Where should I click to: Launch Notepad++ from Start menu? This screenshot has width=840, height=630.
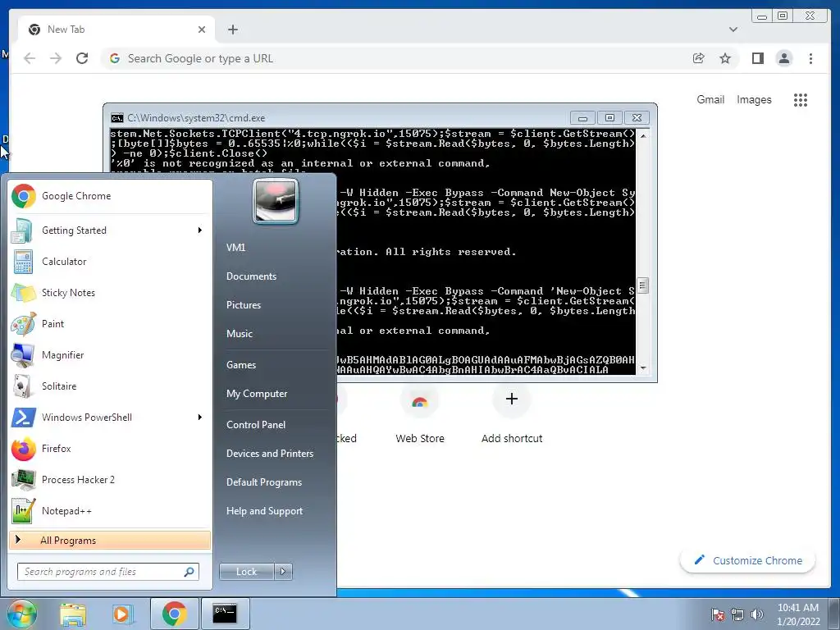[x=110, y=510]
